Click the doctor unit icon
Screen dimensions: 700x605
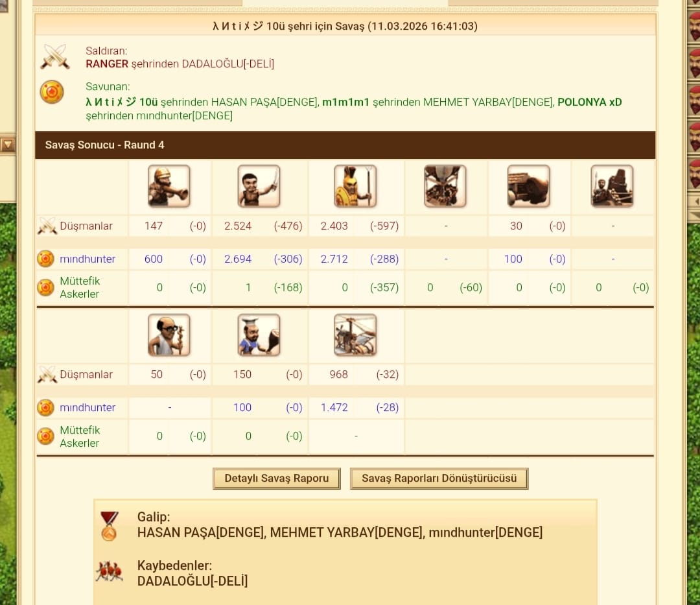(169, 335)
